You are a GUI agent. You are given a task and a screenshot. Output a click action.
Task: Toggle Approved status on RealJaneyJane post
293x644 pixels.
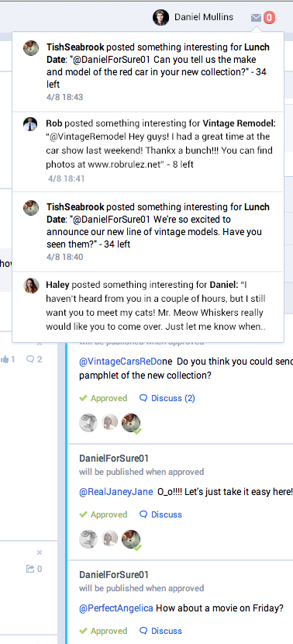[103, 514]
